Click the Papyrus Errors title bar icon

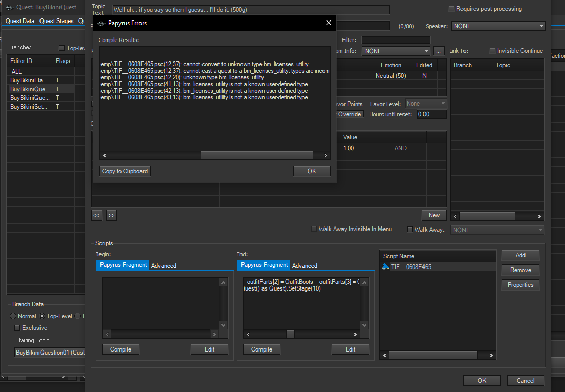pos(102,23)
